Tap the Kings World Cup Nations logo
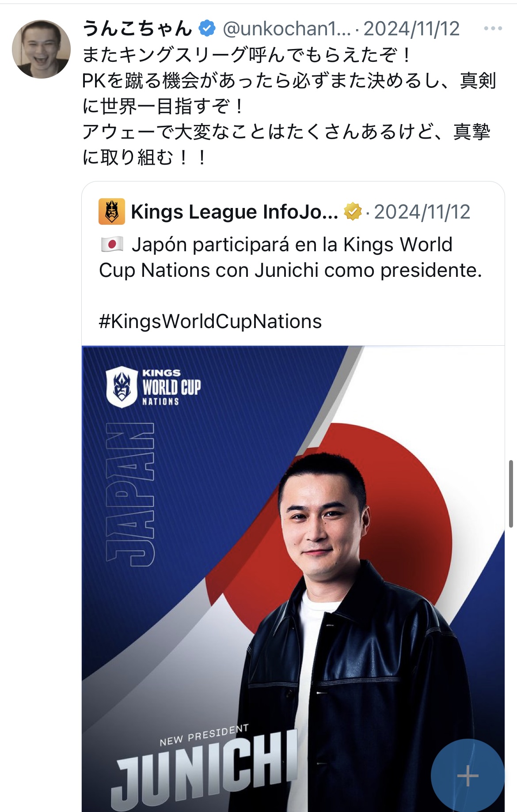The width and height of the screenshot is (517, 812). click(x=153, y=387)
